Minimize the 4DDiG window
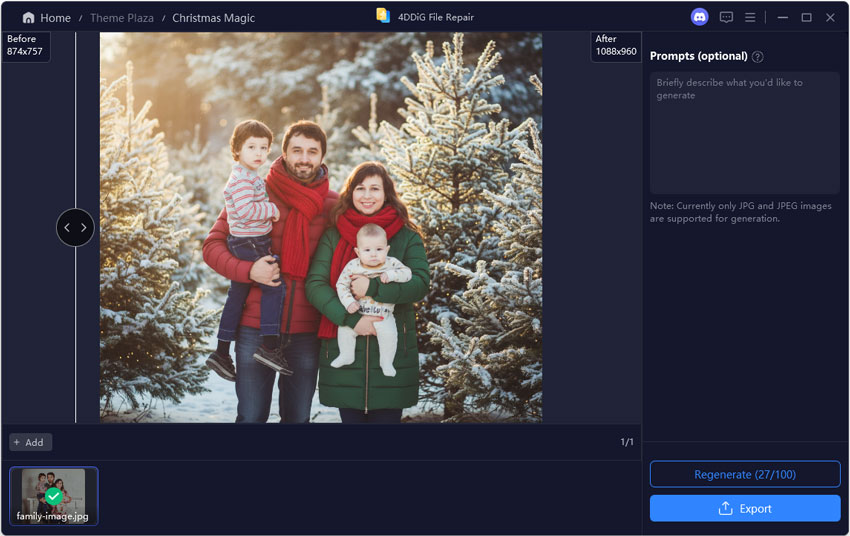850x536 pixels. tap(782, 17)
